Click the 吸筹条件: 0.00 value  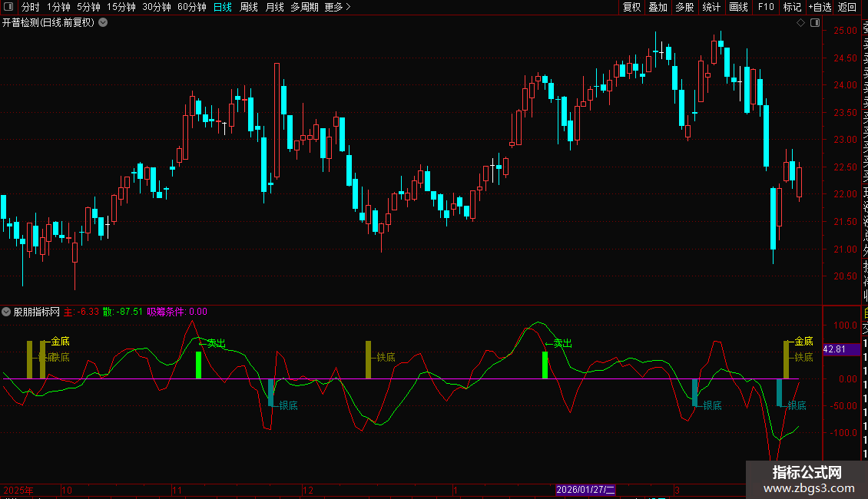(177, 312)
